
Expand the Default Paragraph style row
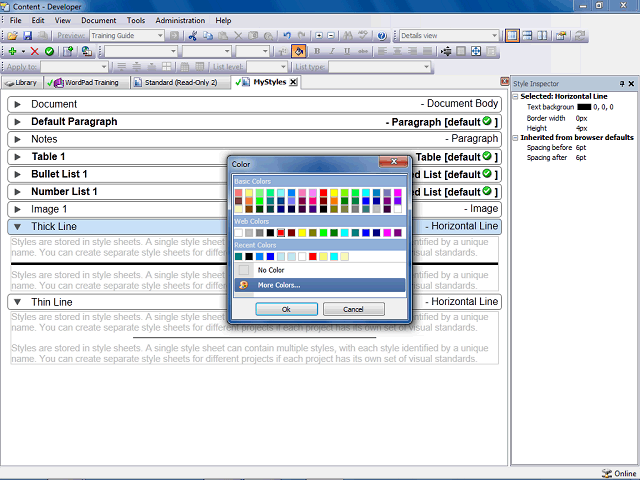[x=17, y=122]
